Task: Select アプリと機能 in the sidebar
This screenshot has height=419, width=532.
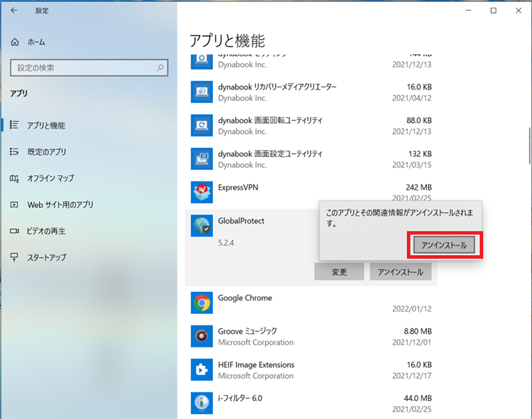Action: 46,126
